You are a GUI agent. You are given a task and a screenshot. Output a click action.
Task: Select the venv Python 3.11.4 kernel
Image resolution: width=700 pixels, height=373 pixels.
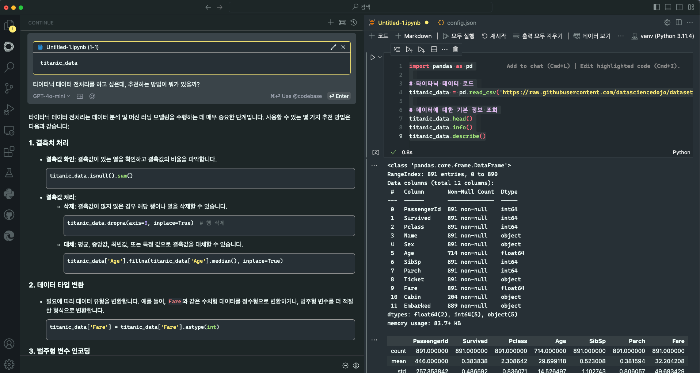tap(663, 36)
